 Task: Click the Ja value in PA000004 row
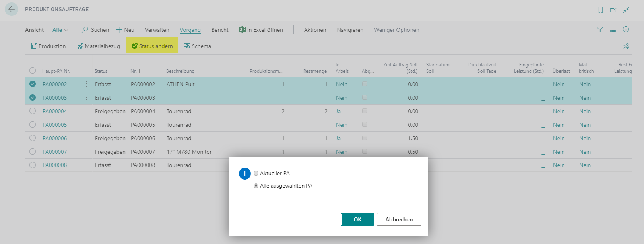pyautogui.click(x=338, y=111)
